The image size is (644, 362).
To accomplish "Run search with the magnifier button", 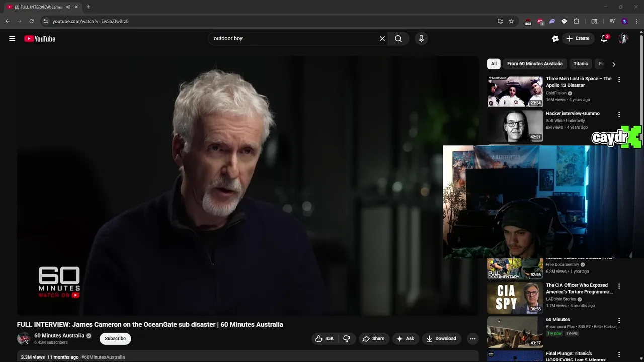I will (x=398, y=39).
